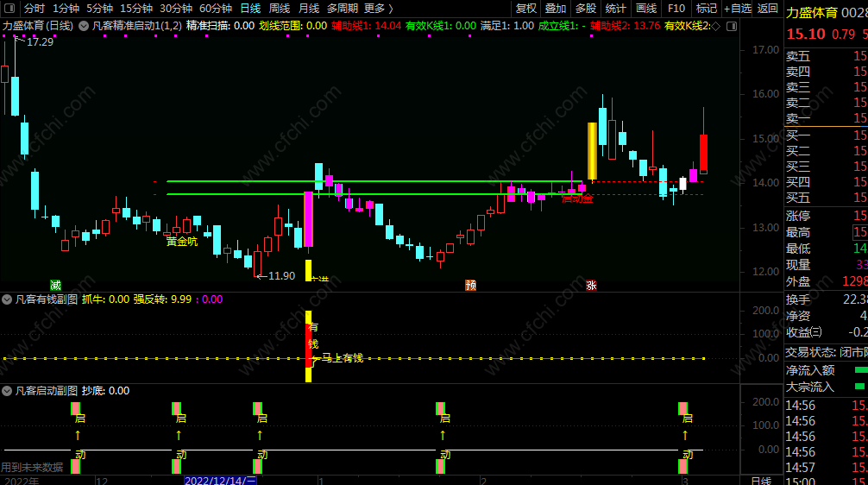868x485 pixels.
Task: Click the 抓牛: 0.00 value
Action: [106, 299]
